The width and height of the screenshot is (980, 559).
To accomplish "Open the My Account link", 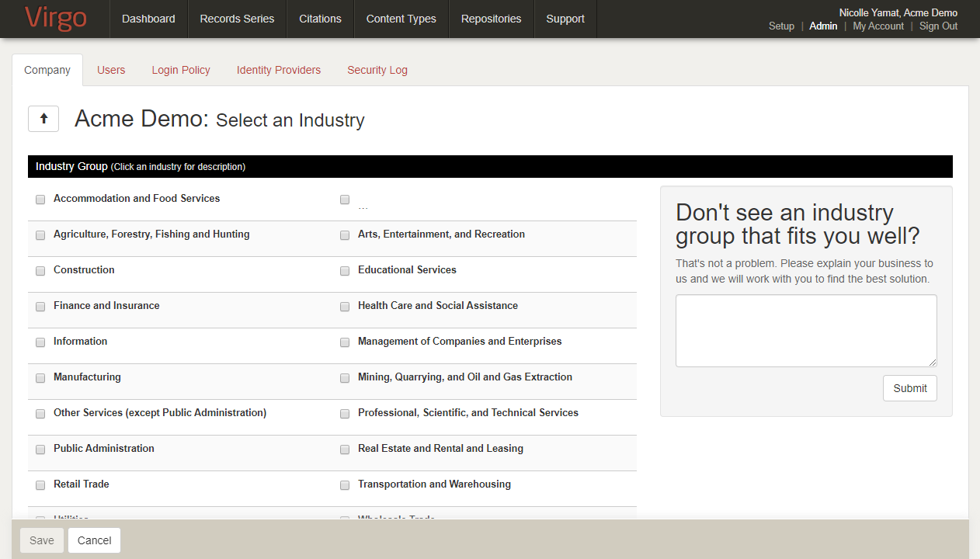I will coord(878,26).
